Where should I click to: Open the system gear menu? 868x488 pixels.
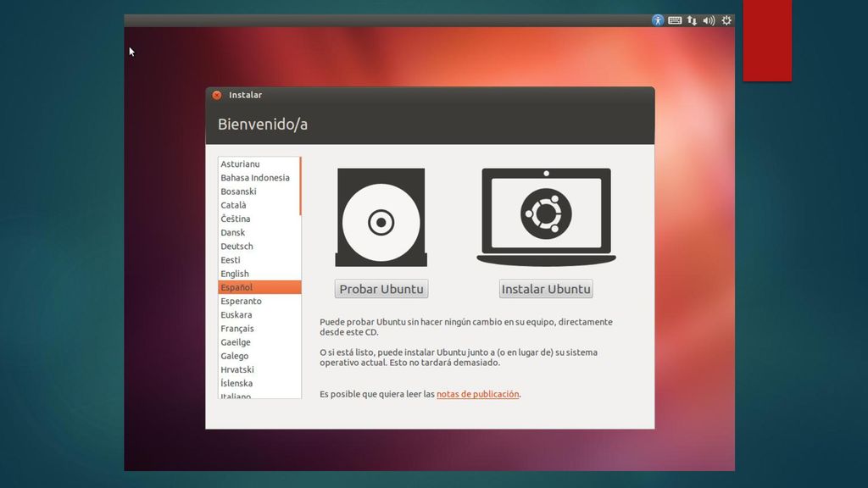726,20
